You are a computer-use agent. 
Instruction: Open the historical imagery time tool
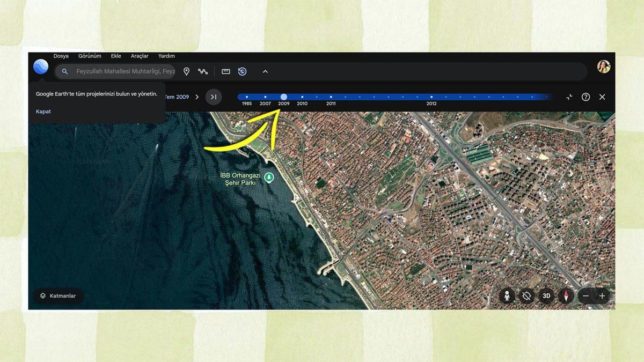pos(243,71)
